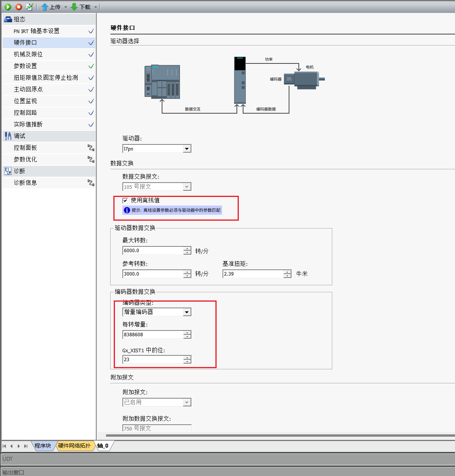Screen dimensions: 455x476
Task: Click the red stop icon
Action: [x=18, y=7]
